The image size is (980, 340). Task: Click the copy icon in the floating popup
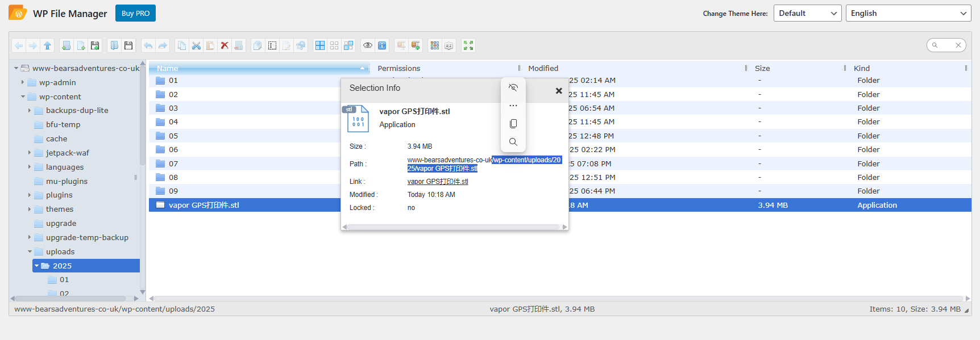[513, 124]
